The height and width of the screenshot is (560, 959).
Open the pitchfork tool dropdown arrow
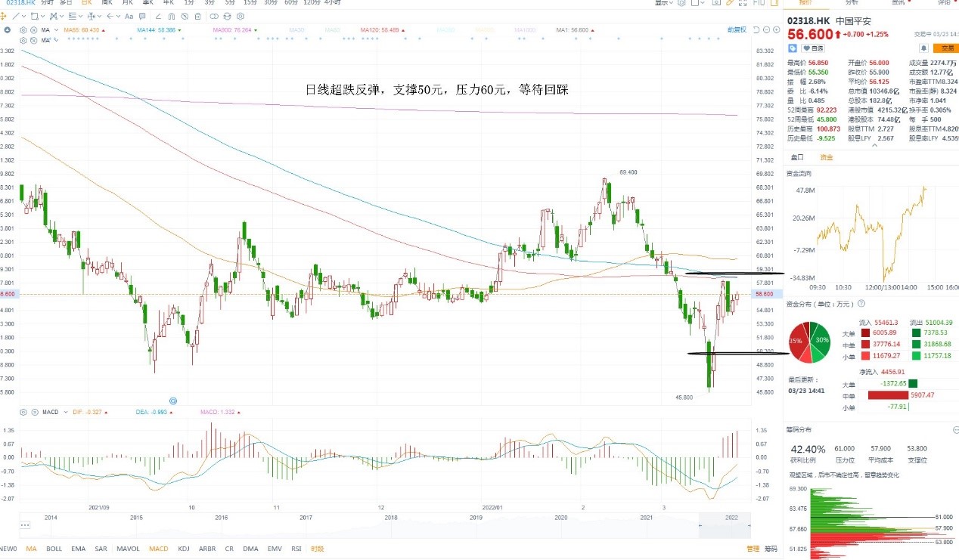coord(62,16)
